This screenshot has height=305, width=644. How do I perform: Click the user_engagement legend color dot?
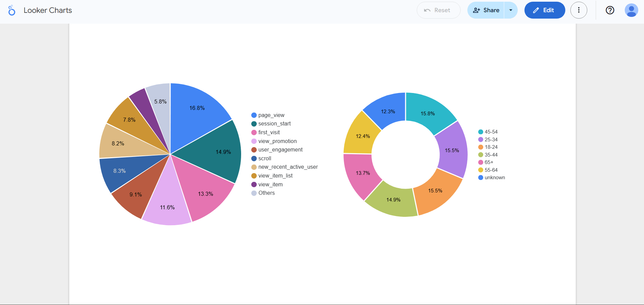[254, 150]
